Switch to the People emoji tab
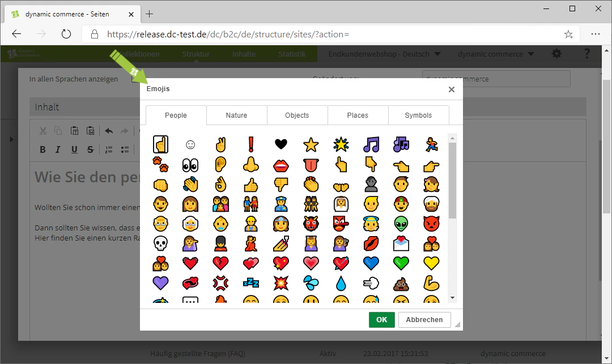The height and width of the screenshot is (364, 612). [x=176, y=115]
